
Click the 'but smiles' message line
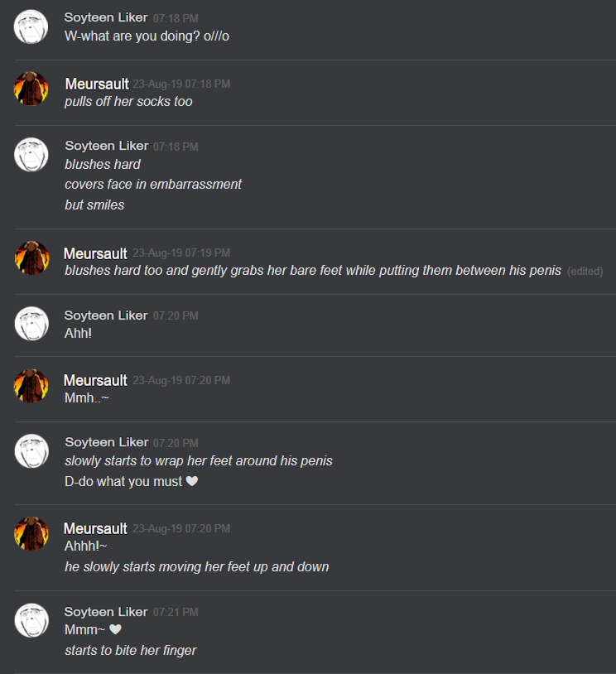[94, 205]
